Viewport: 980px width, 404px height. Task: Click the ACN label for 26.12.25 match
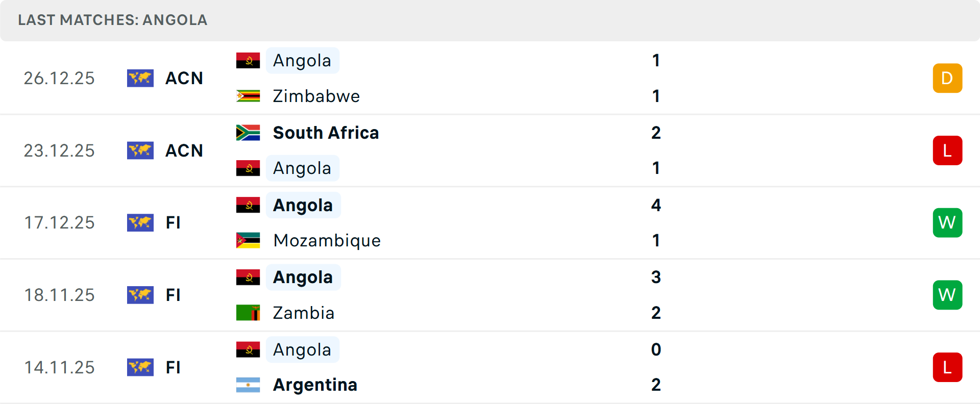184,78
